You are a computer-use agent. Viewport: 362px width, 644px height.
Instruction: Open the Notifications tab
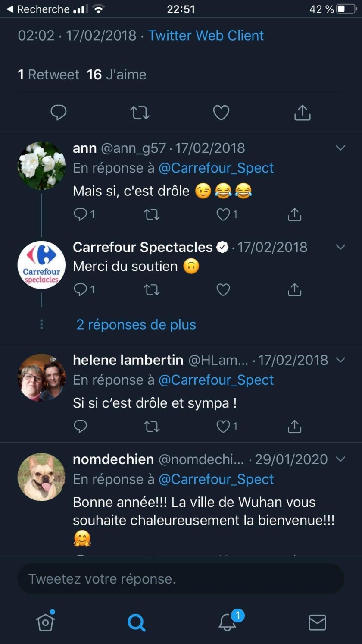click(228, 622)
